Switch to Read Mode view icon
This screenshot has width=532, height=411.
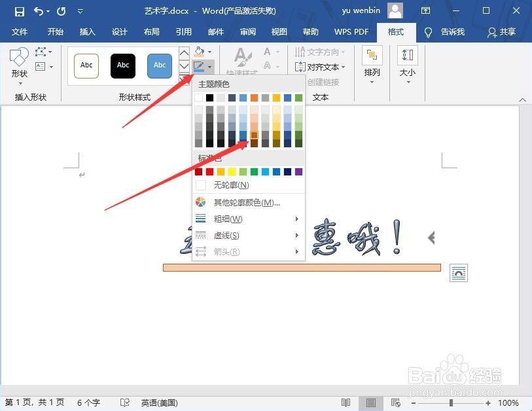click(346, 402)
